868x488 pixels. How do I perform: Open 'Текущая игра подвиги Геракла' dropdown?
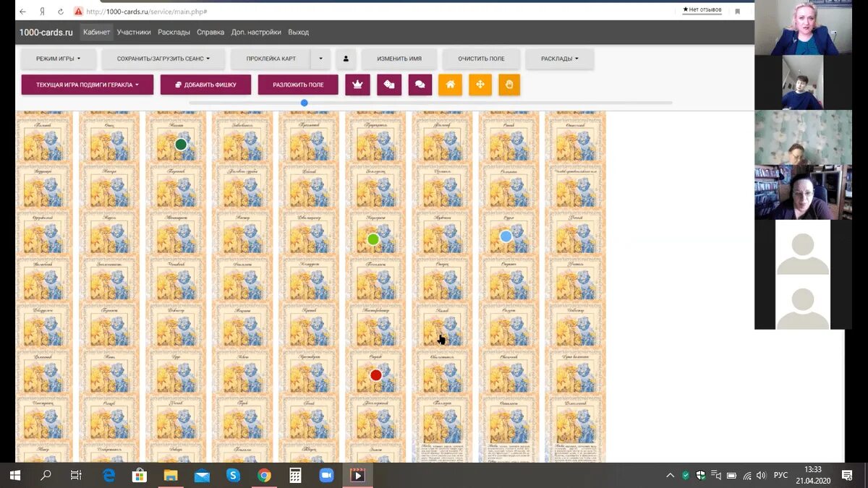pos(88,85)
